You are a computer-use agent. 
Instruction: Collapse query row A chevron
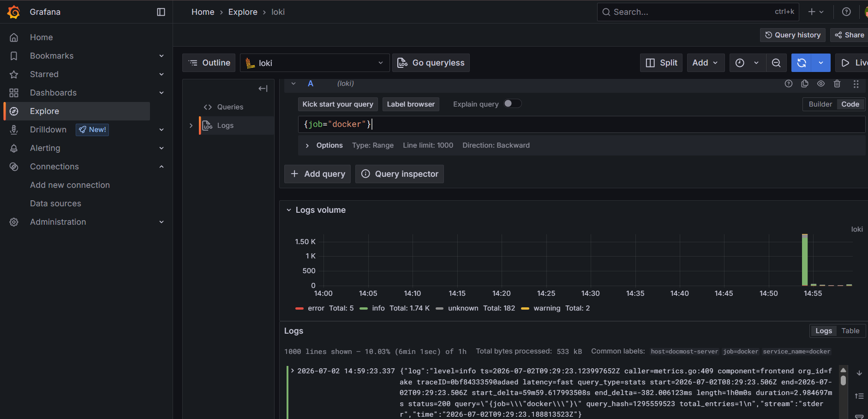tap(293, 84)
